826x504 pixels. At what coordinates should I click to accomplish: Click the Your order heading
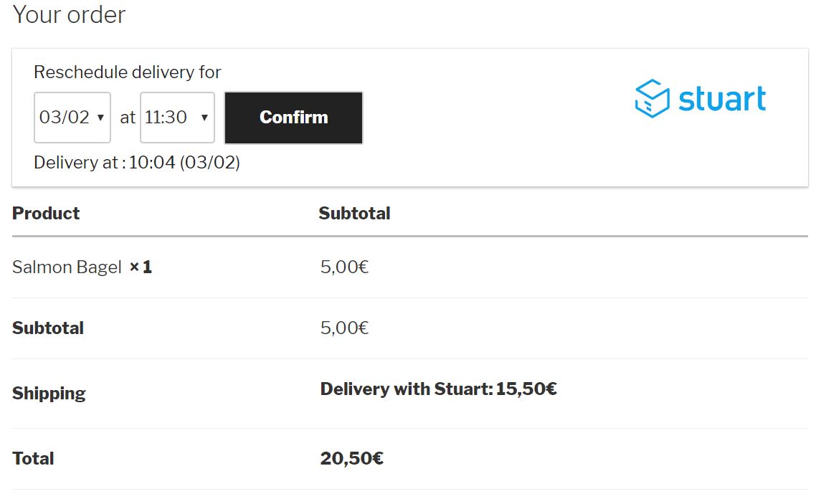(x=68, y=14)
